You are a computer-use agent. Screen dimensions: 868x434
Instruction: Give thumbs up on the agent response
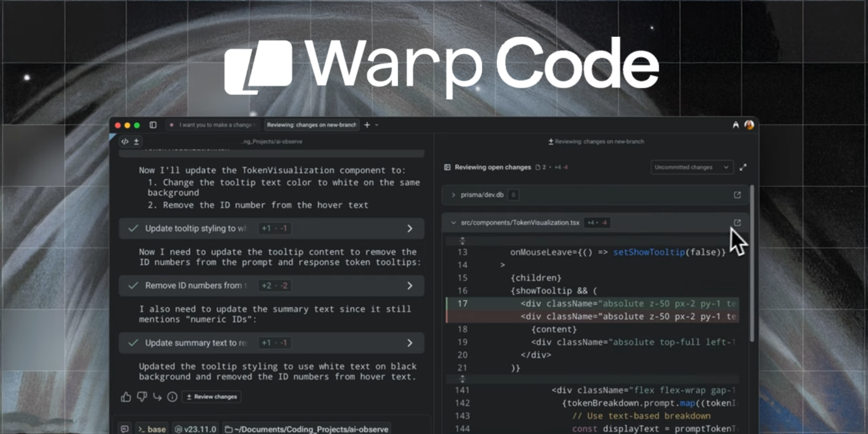click(126, 396)
